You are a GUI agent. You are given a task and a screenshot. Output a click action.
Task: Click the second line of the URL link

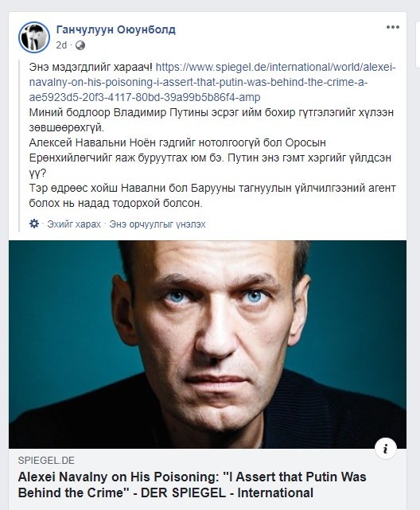pos(198,82)
